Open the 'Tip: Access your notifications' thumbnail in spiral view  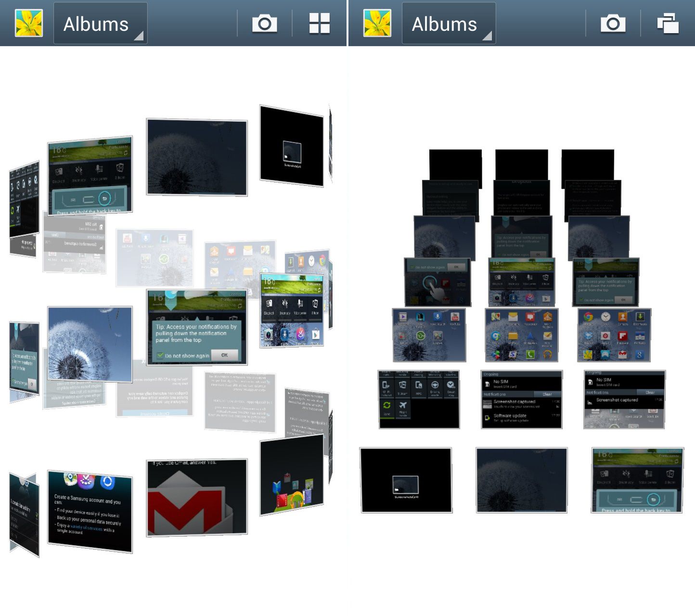(x=197, y=327)
